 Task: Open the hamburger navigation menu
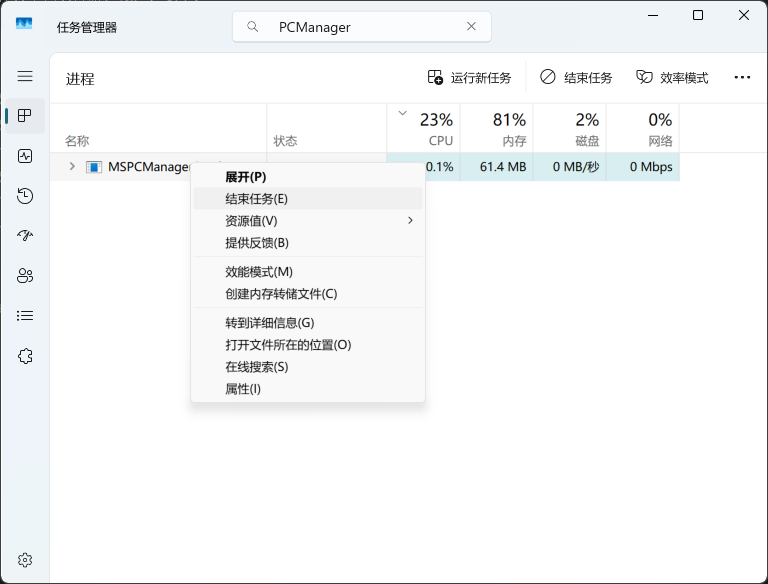click(25, 76)
